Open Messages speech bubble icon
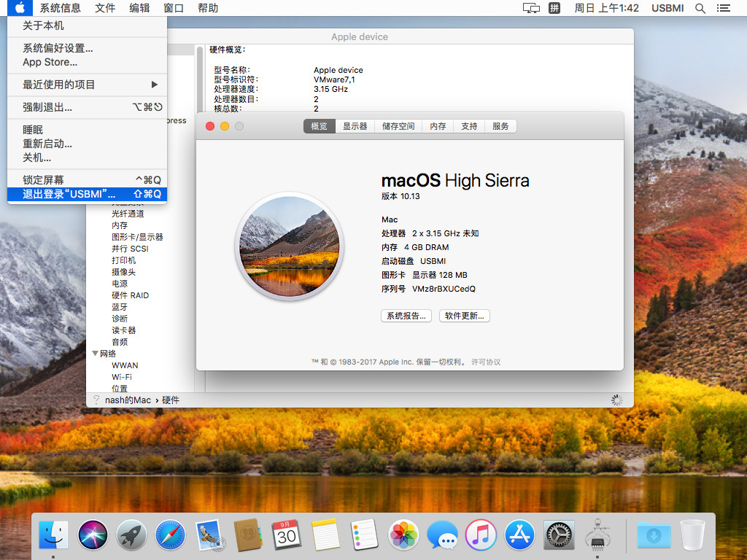 (x=442, y=534)
